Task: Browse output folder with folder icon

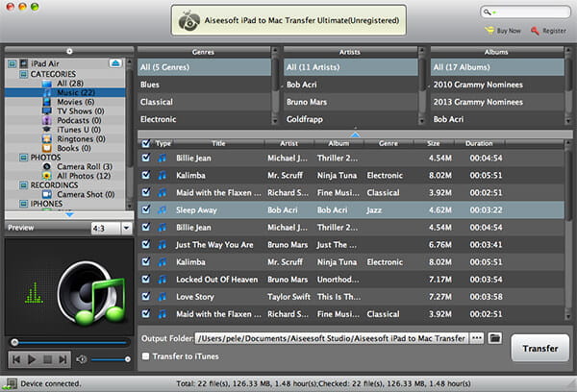Action: (x=495, y=338)
